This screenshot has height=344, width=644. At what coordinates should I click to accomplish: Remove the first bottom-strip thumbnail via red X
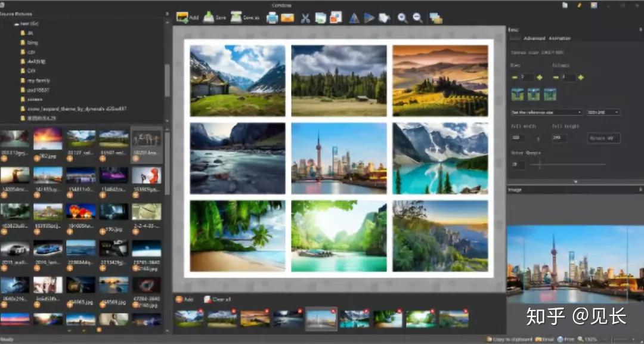pyautogui.click(x=200, y=312)
